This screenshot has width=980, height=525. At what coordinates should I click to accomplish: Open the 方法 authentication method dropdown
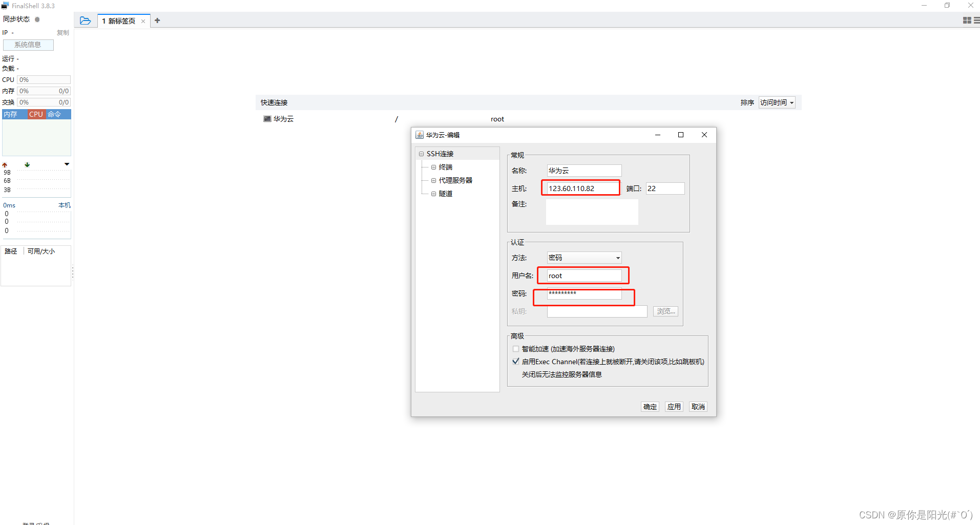pos(584,258)
